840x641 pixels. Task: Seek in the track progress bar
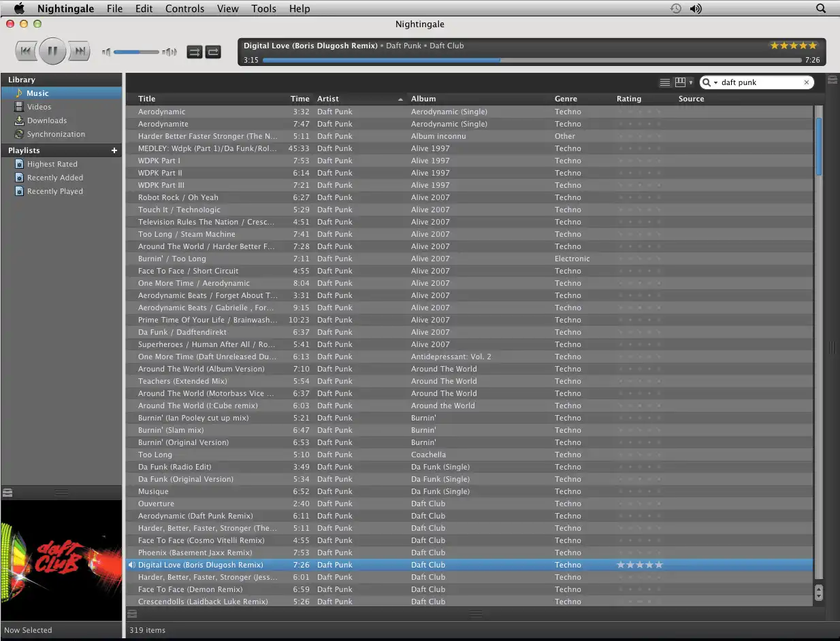pos(532,60)
